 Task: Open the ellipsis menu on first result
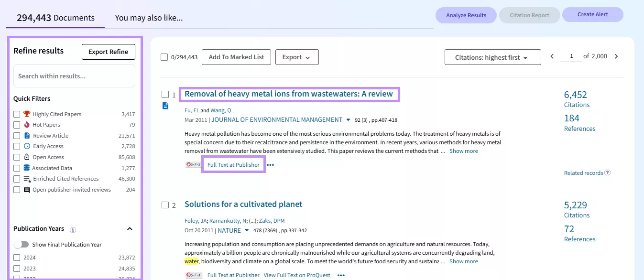(270, 164)
